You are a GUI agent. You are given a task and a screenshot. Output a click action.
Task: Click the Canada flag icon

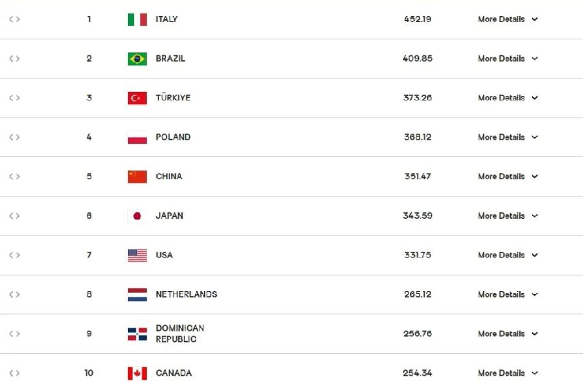(x=137, y=373)
